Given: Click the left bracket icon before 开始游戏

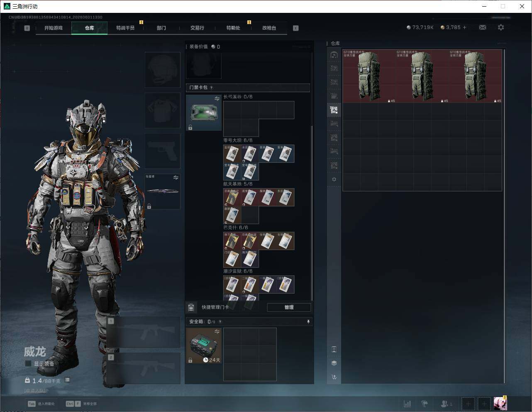Looking at the screenshot, I should click(x=27, y=28).
